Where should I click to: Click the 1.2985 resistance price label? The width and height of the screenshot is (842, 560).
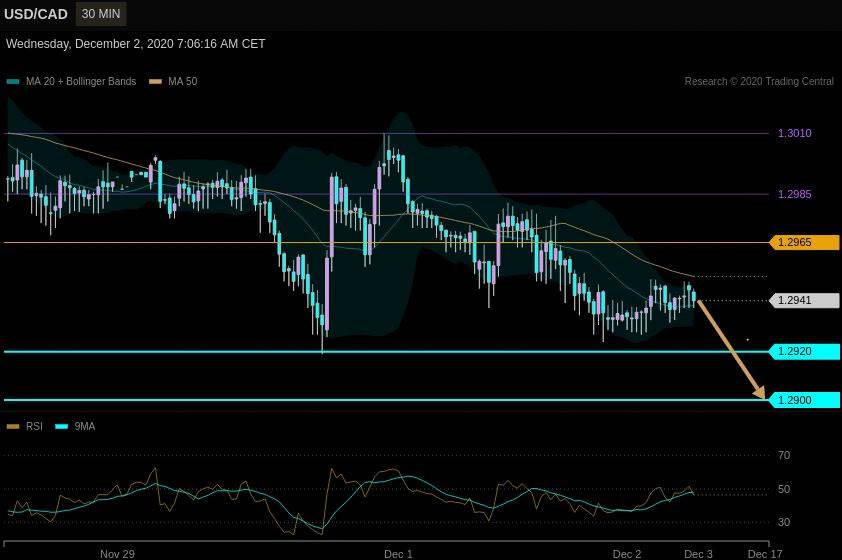pyautogui.click(x=795, y=194)
